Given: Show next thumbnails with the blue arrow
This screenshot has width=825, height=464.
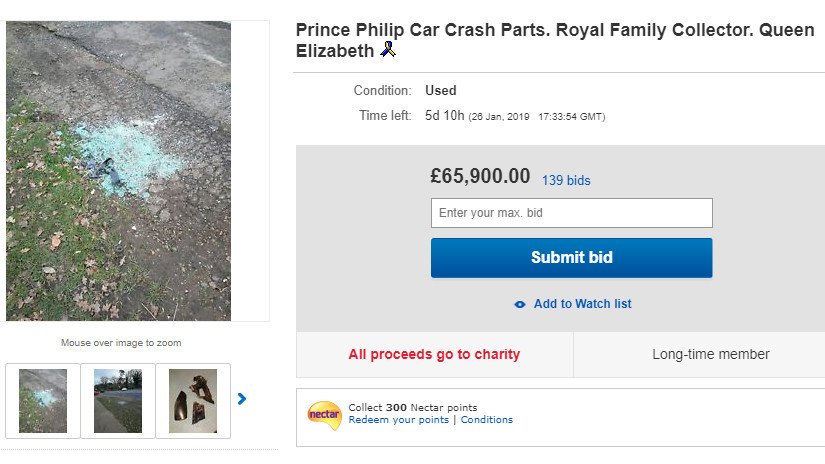Looking at the screenshot, I should click(241, 399).
